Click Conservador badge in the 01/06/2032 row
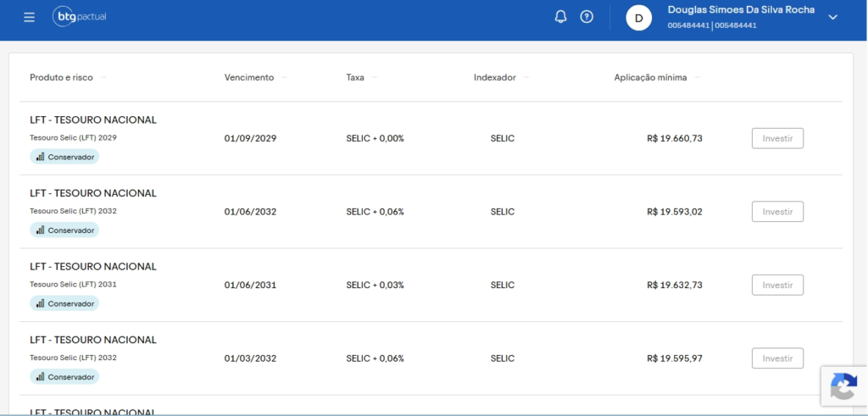868x416 pixels. 64,230
